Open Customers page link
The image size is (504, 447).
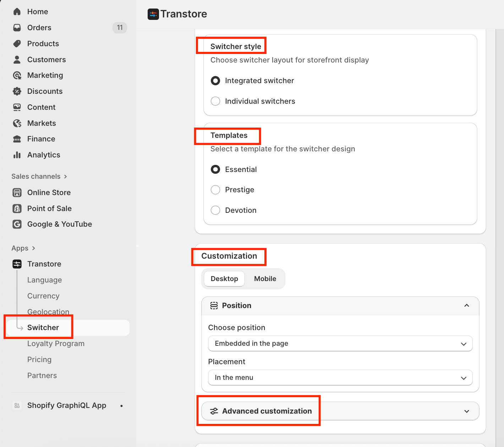click(46, 60)
